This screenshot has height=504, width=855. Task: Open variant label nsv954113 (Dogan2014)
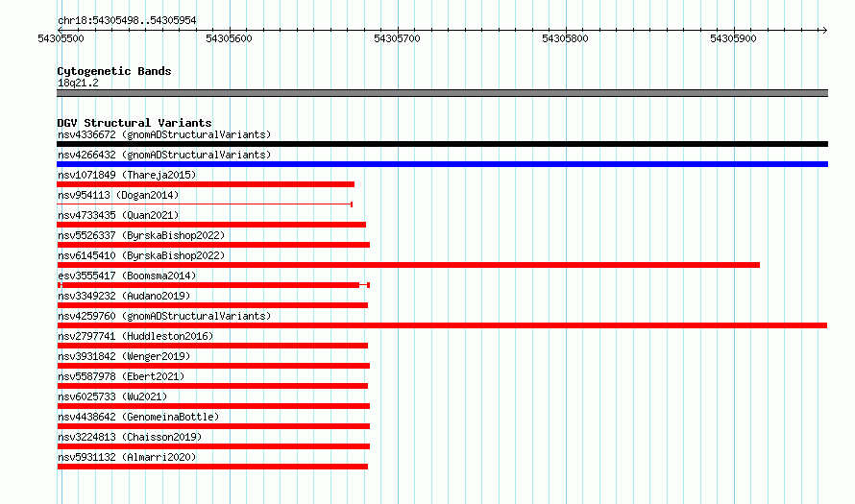[x=118, y=195]
